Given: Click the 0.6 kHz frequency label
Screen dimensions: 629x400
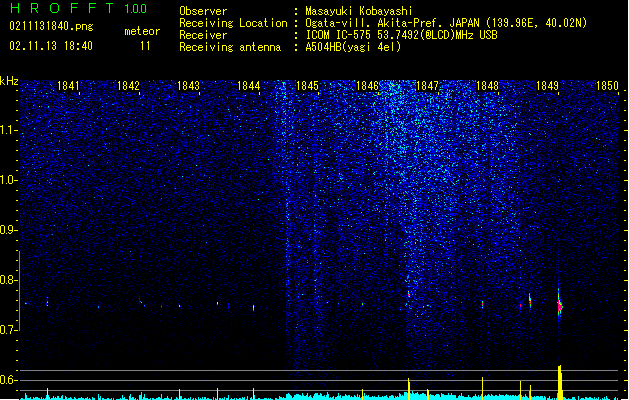Looking at the screenshot, I should pos(9,380).
